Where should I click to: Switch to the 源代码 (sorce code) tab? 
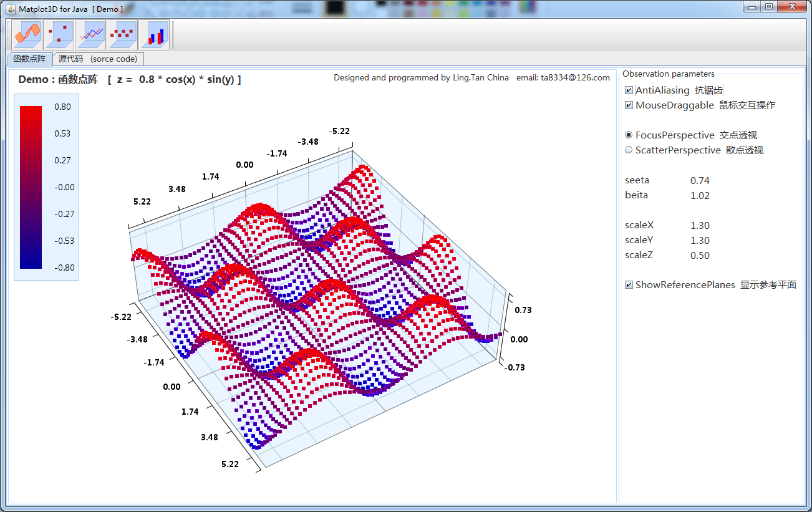coord(99,59)
